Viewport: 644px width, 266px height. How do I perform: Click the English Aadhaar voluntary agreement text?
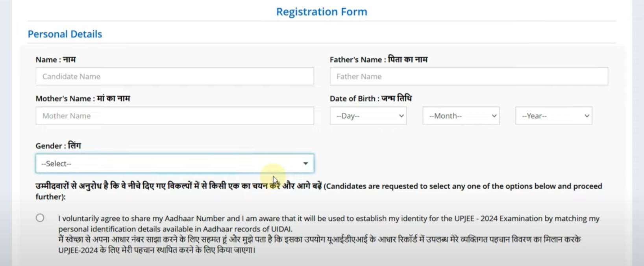click(x=328, y=223)
